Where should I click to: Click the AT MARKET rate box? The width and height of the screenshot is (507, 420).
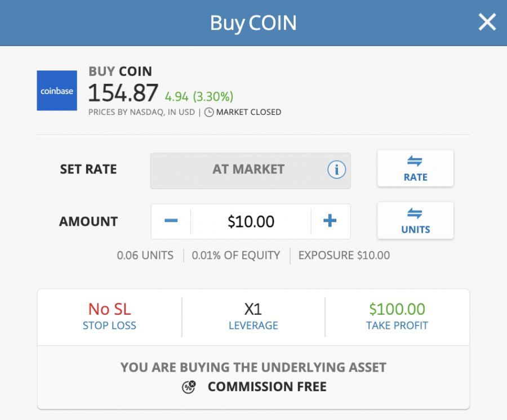pyautogui.click(x=251, y=171)
